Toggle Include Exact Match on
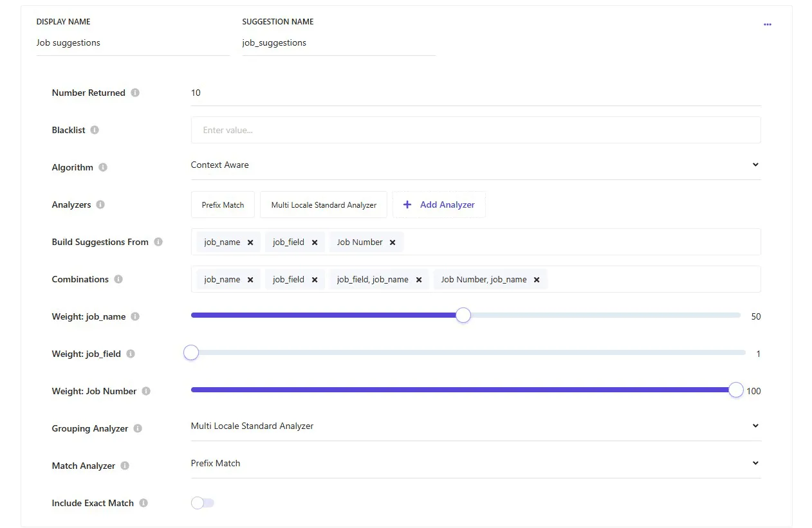Image resolution: width=812 pixels, height=528 pixels. [x=202, y=502]
